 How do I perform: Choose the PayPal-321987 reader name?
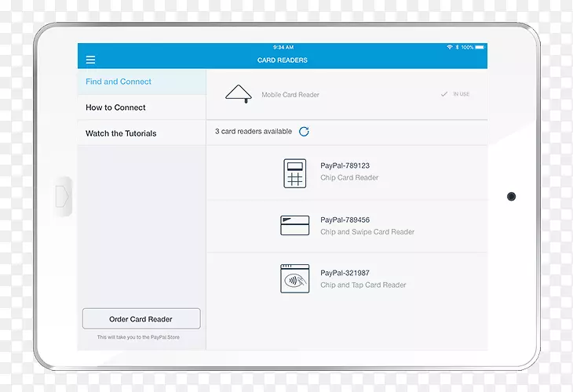pyautogui.click(x=345, y=274)
